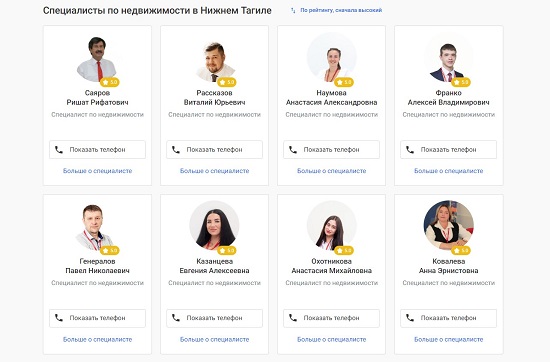The width and height of the screenshot is (550, 362).
Task: Click the profile photo of Ковалева Анна
Action: pos(449,225)
